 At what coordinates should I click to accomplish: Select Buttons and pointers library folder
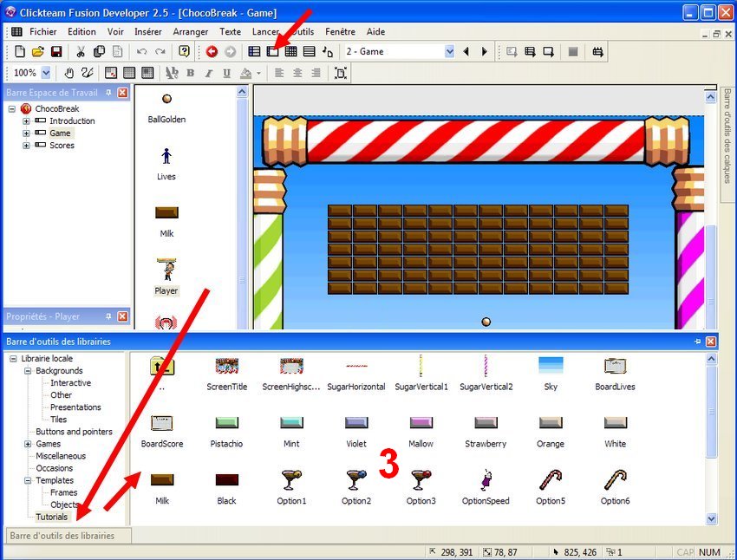click(75, 432)
